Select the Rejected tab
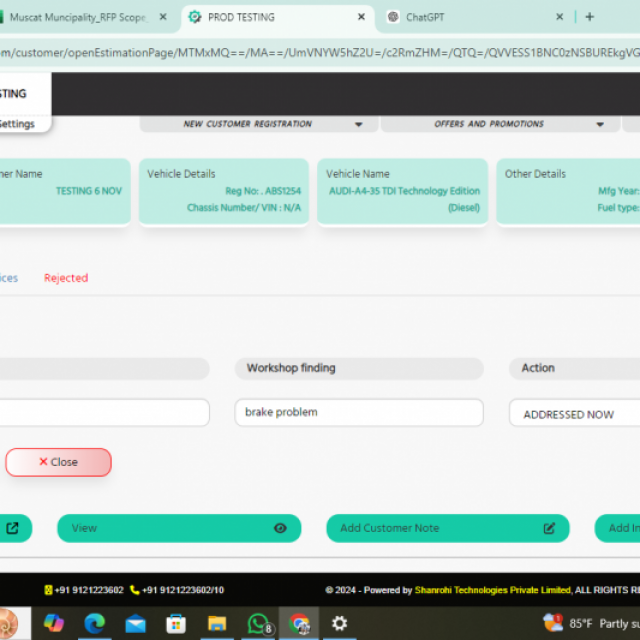Image resolution: width=640 pixels, height=640 pixels. pos(66,278)
